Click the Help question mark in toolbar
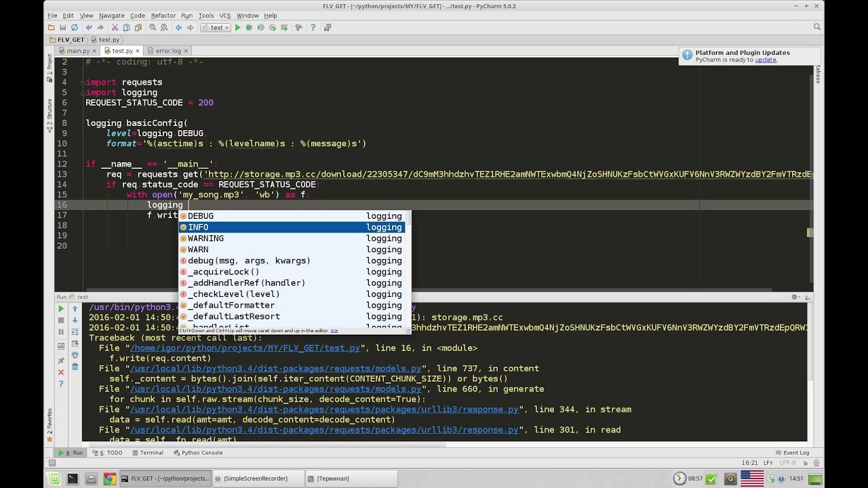Image resolution: width=868 pixels, height=488 pixels. [313, 28]
